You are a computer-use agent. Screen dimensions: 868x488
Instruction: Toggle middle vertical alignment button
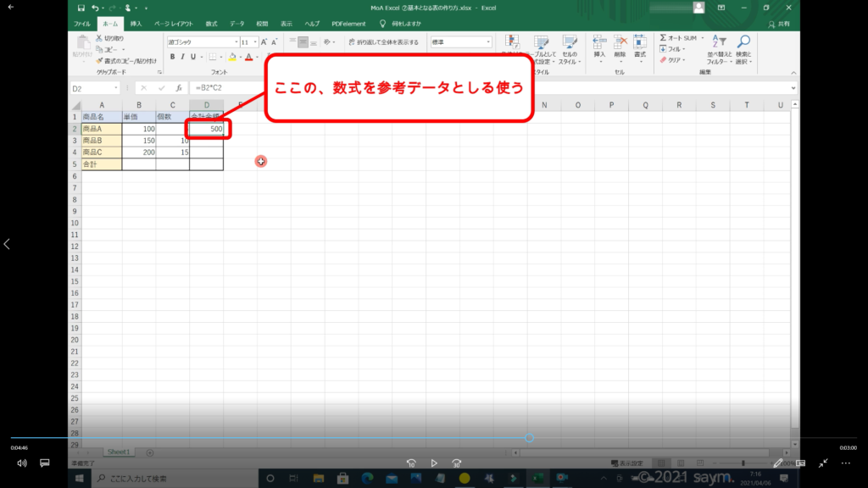click(303, 42)
